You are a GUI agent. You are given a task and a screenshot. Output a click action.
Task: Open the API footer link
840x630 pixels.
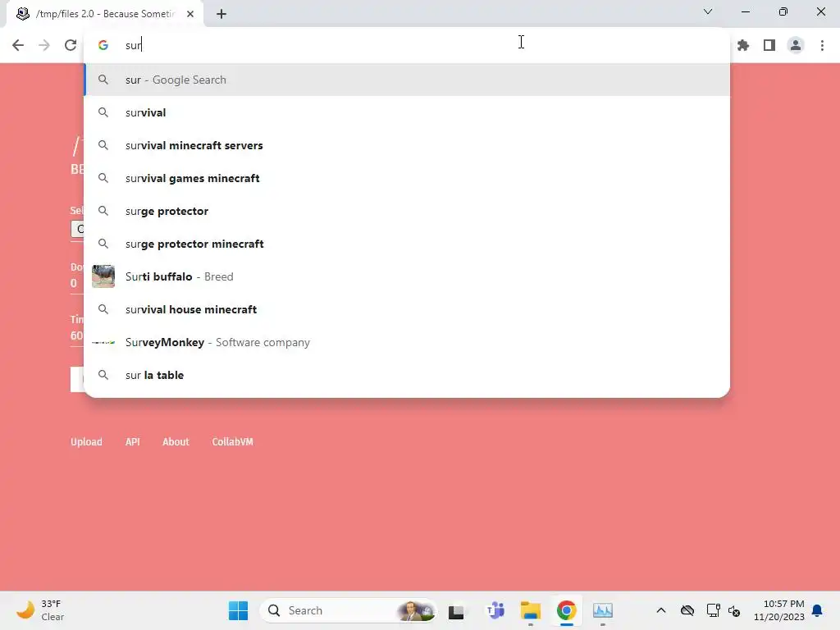(x=132, y=442)
